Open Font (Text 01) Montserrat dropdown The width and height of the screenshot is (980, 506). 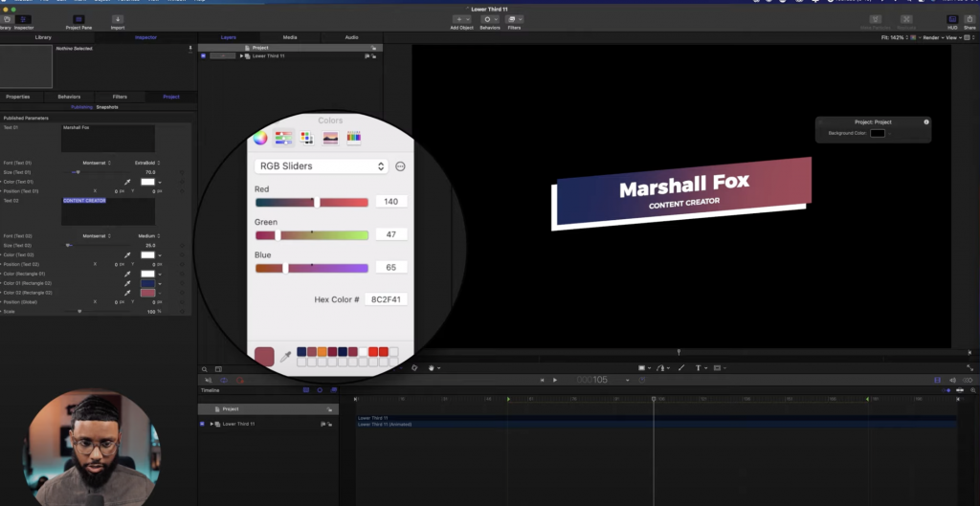click(97, 163)
